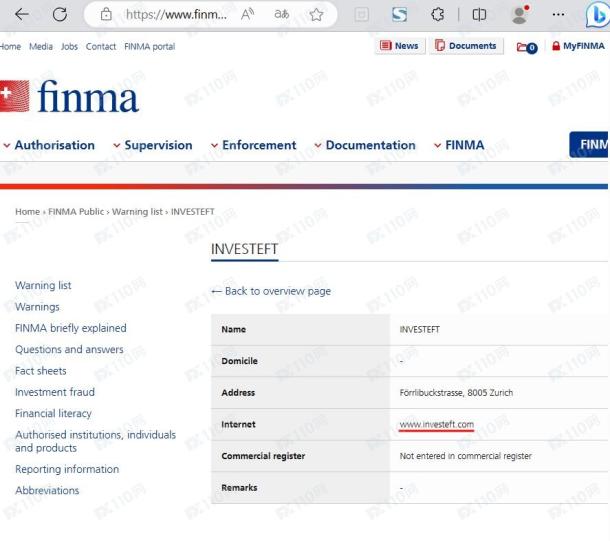This screenshot has width=610, height=541.
Task: Add page to favorites star icon
Action: coord(316,14)
